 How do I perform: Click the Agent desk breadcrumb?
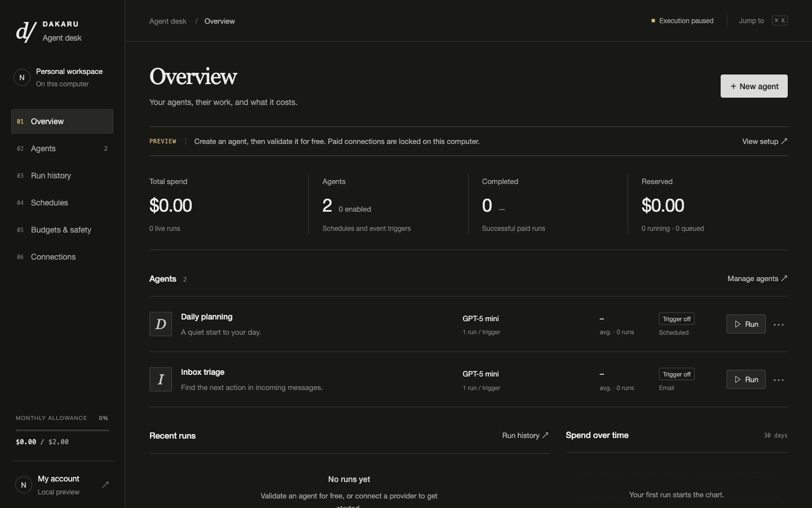[x=167, y=21]
